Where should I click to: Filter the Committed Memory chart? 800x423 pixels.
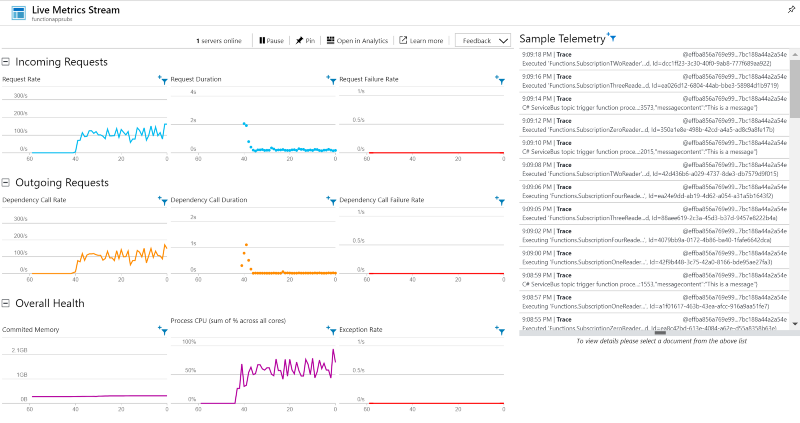163,330
